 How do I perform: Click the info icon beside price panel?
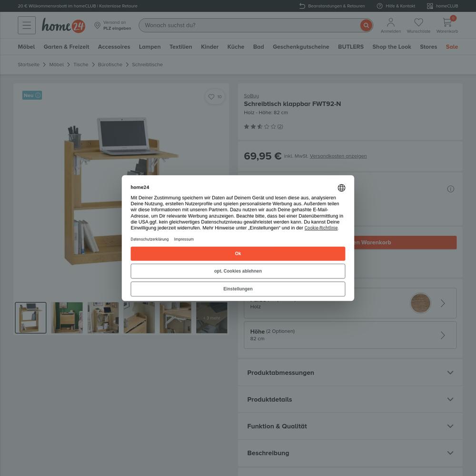450,189
